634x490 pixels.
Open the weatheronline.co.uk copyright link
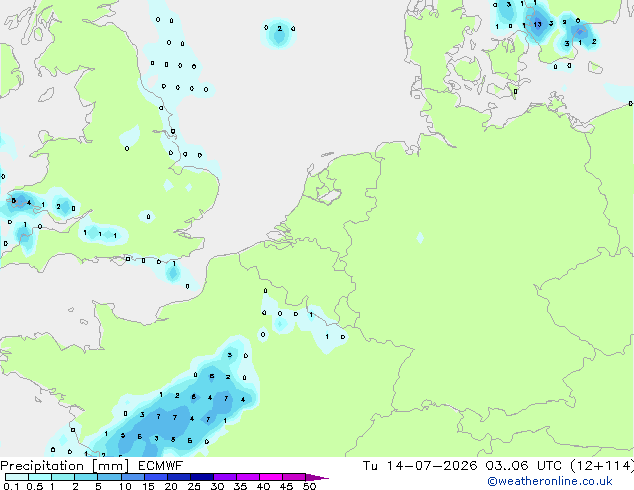550,481
